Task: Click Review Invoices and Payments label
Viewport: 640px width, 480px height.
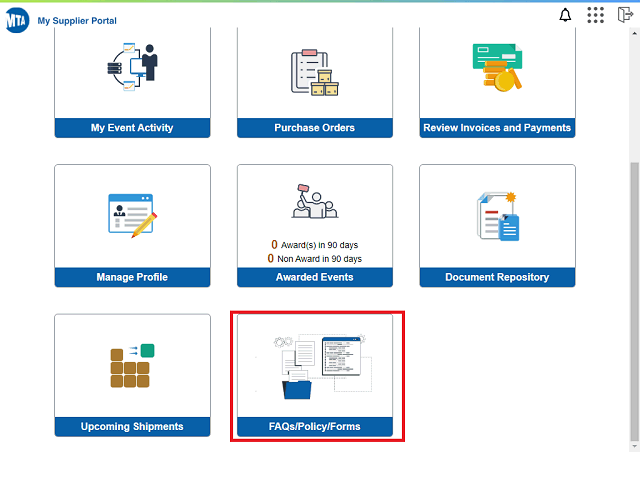Action: [497, 128]
